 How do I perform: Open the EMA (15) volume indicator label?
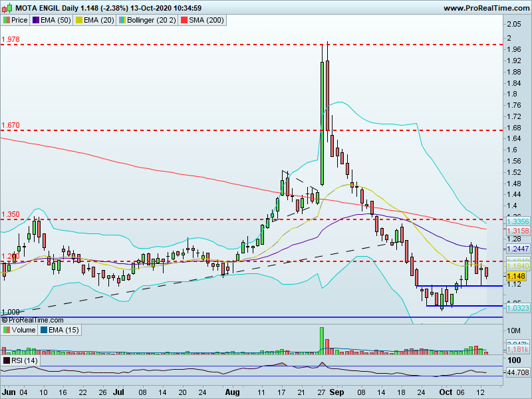(60, 330)
